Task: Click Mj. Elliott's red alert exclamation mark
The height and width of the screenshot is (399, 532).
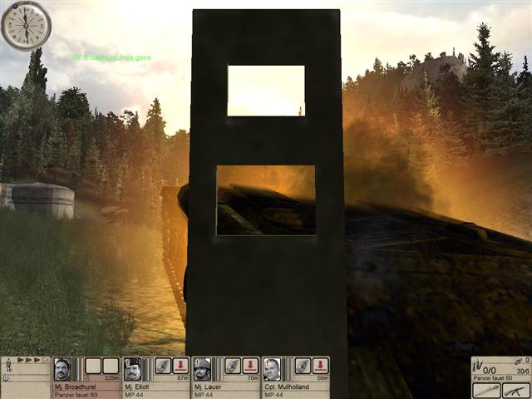Action: point(127,362)
